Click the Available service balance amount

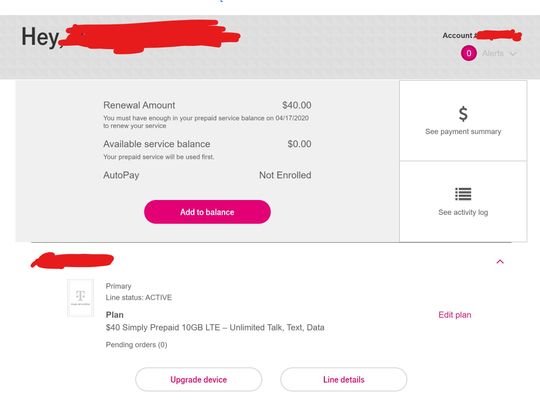[300, 144]
